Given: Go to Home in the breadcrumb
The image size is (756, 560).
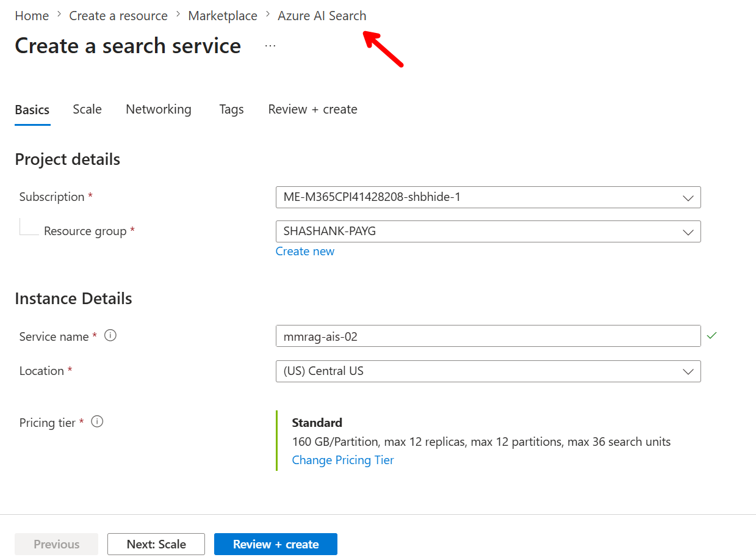Looking at the screenshot, I should pyautogui.click(x=32, y=16).
